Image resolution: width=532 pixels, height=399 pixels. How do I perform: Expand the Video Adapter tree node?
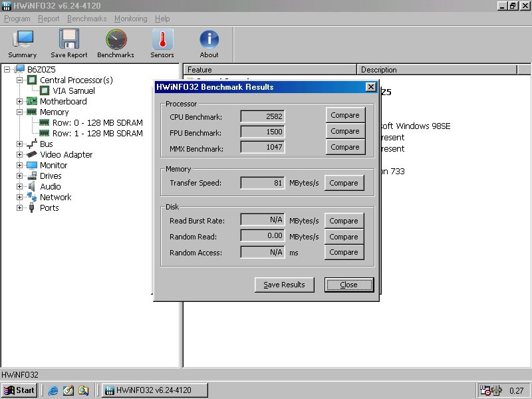(x=20, y=154)
